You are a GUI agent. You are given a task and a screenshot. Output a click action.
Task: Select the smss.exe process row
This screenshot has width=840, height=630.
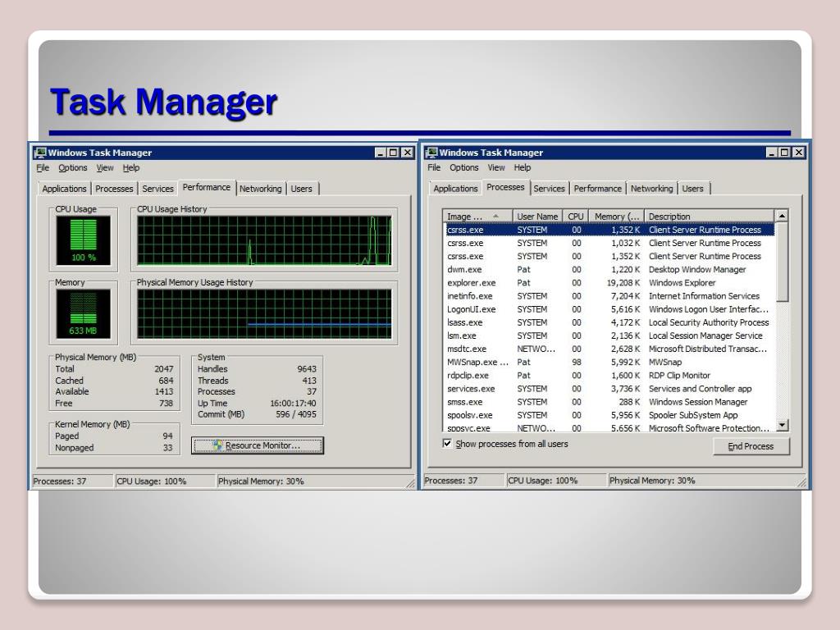(609, 402)
